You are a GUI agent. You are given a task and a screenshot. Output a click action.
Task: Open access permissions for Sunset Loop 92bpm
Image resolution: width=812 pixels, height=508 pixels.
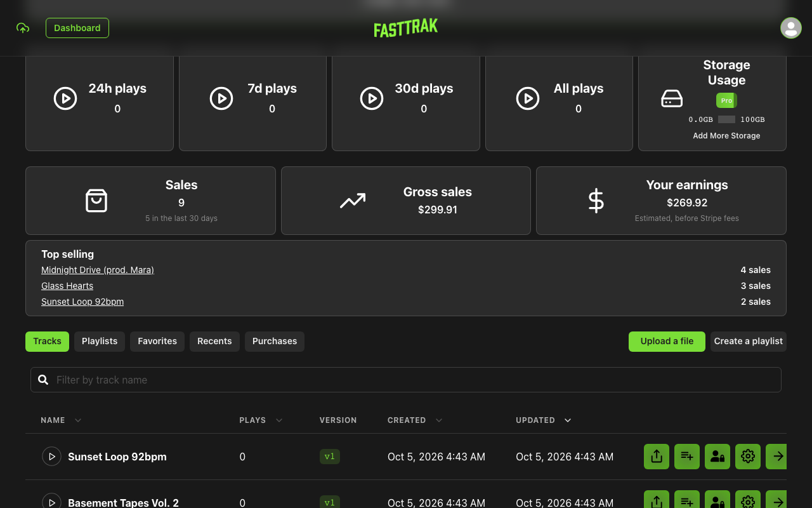(717, 457)
